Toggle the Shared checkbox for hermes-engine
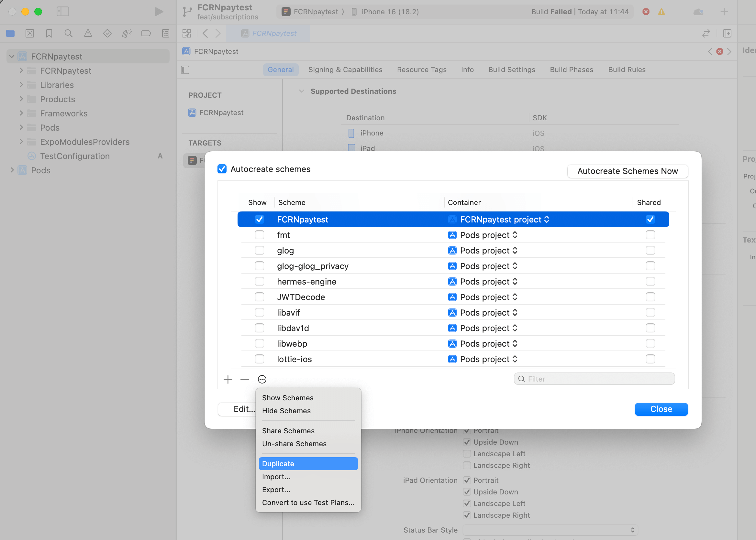 pyautogui.click(x=650, y=281)
